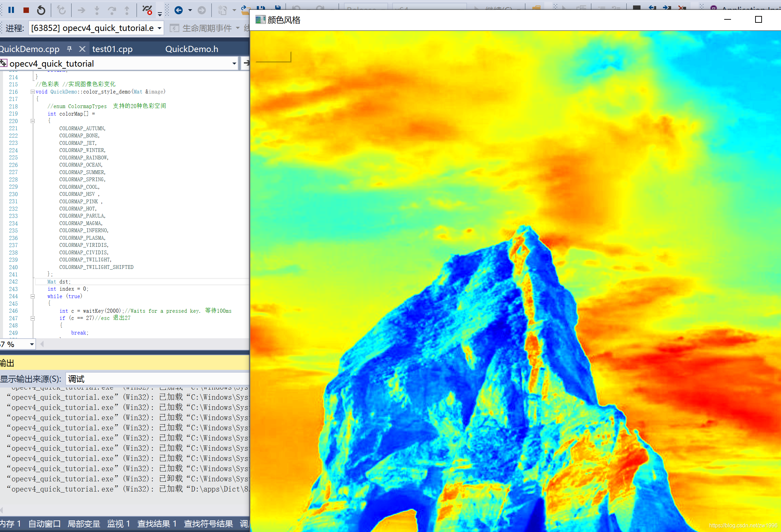Restart the debug session
The height and width of the screenshot is (532, 781).
click(41, 10)
